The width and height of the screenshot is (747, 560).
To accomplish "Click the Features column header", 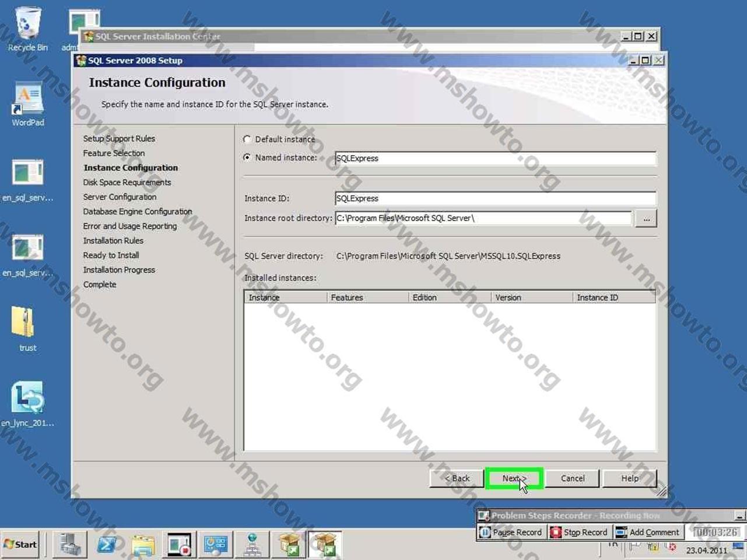I will pyautogui.click(x=367, y=297).
